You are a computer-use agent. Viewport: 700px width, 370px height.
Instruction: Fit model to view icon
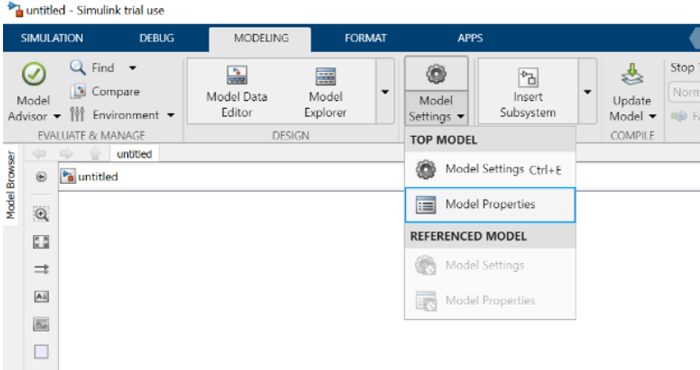[41, 242]
